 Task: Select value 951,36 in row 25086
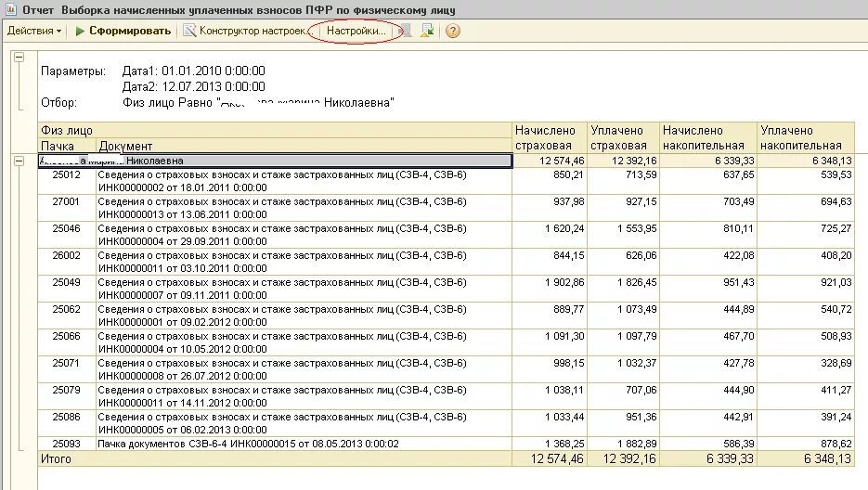[x=641, y=417]
